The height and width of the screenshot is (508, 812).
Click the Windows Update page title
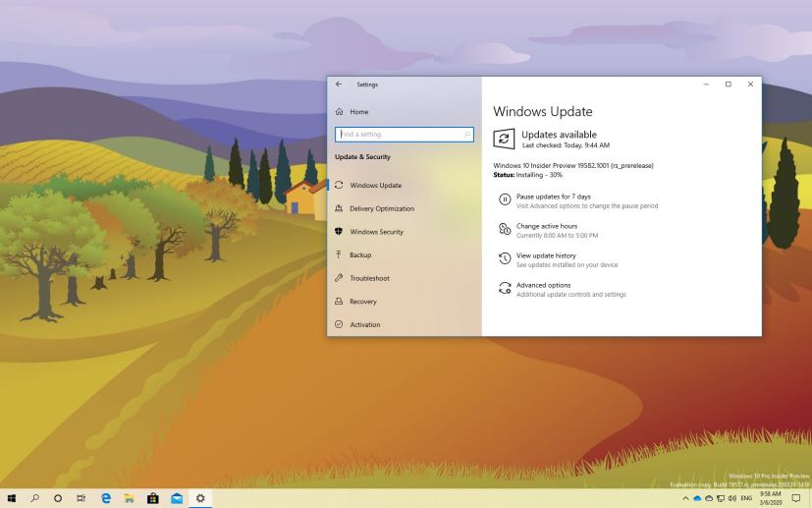pos(543,111)
